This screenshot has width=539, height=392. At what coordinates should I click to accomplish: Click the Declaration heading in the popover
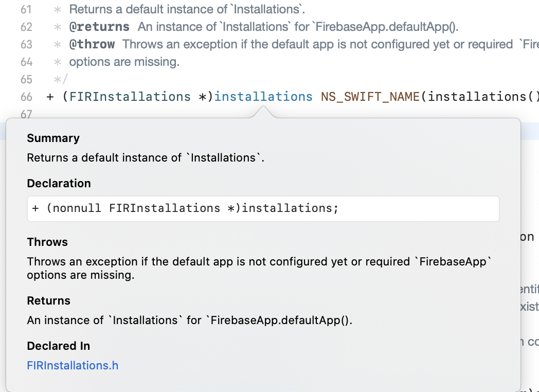59,184
